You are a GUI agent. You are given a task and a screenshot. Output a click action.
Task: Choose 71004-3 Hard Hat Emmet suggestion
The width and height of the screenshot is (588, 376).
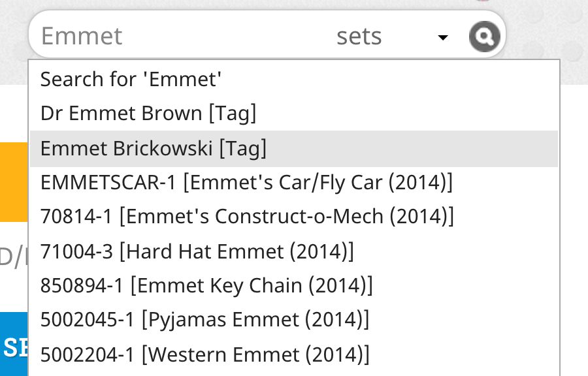293,251
